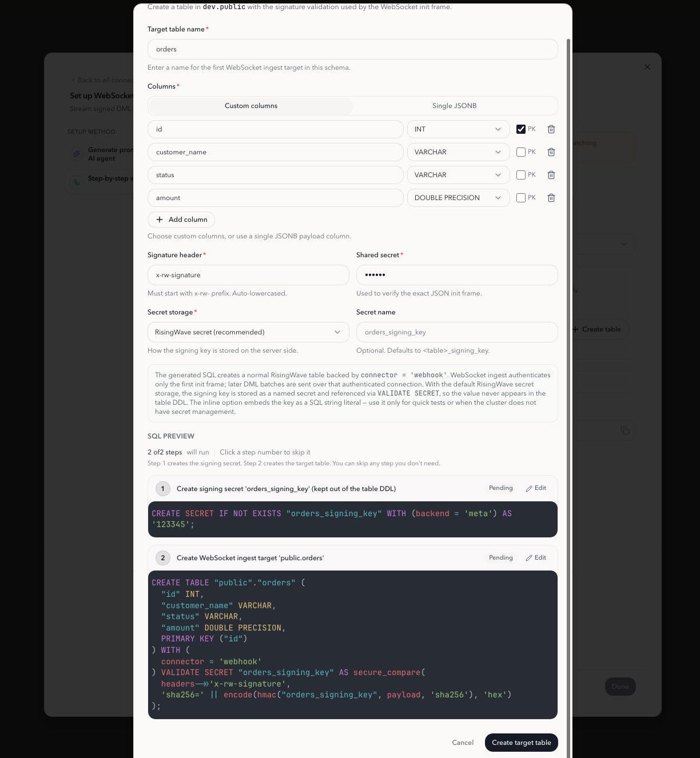
Task: Switch to the Custom columns tab
Action: pos(250,106)
